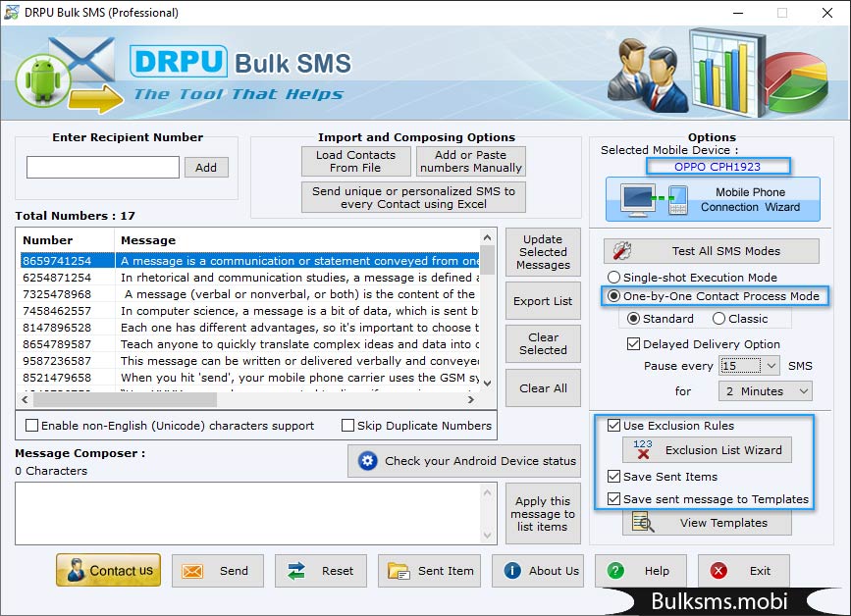Click message 'When you hit send, your mobile phone carrier'
This screenshot has width=851, height=616.
(299, 378)
